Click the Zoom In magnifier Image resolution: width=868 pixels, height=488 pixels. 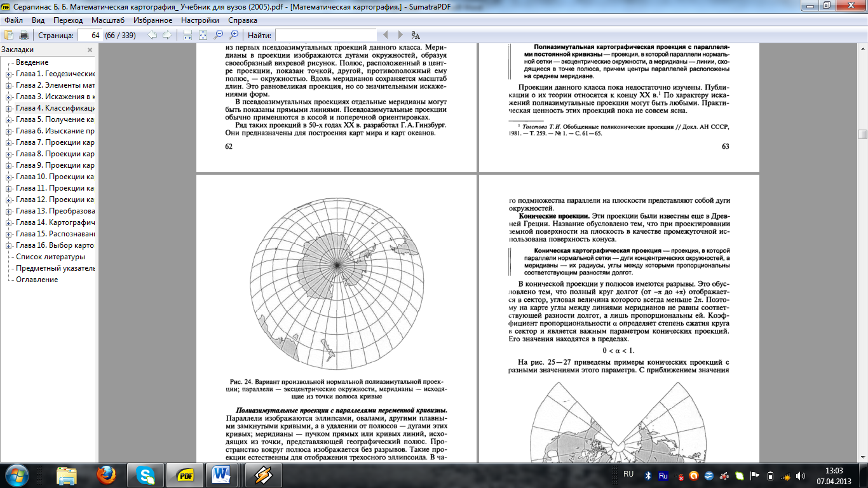pyautogui.click(x=233, y=35)
